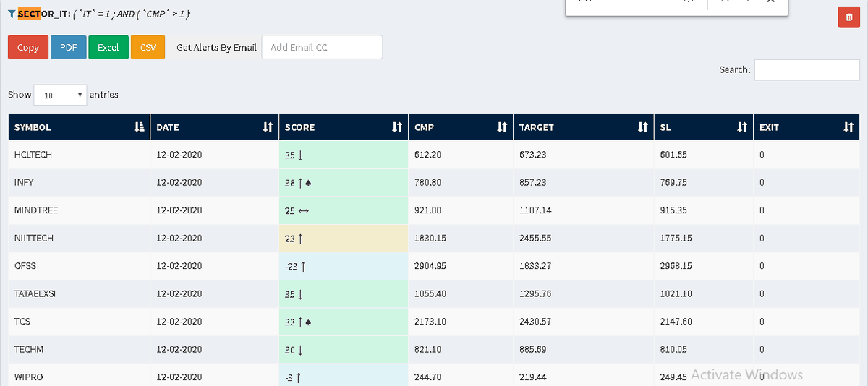Click target value 1295.76
This screenshot has width=868, height=386.
click(x=535, y=294)
